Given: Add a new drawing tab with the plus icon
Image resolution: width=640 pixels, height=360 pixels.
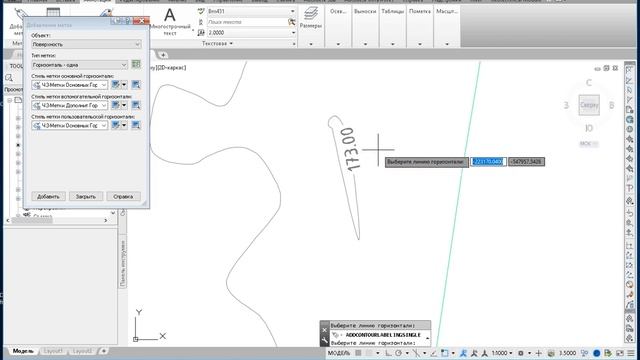Looking at the screenshot, I should pyautogui.click(x=163, y=55).
